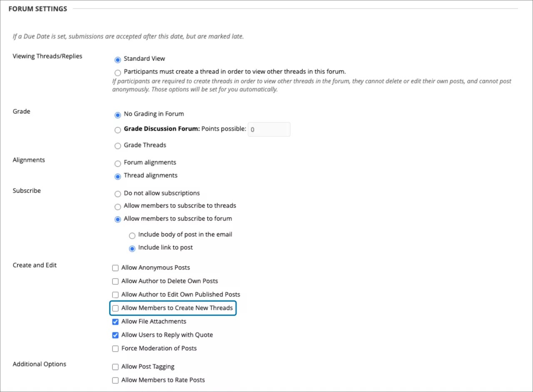Select the Standard View option
Viewport: 533px width, 392px height.
click(117, 59)
